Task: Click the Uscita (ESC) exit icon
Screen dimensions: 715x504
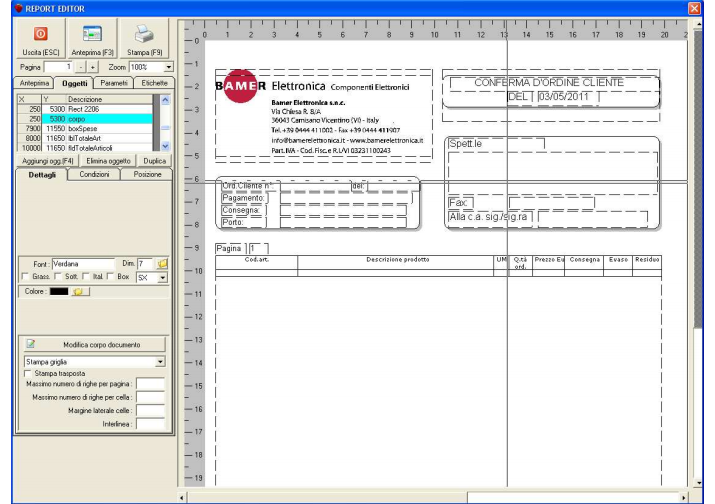Action: point(40,34)
